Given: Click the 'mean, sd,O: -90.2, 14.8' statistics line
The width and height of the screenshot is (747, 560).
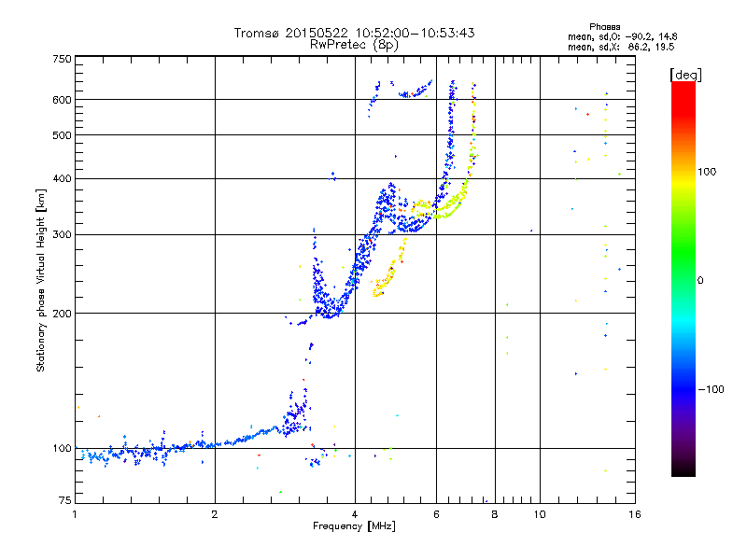Looking at the screenshot, I should (x=622, y=36).
